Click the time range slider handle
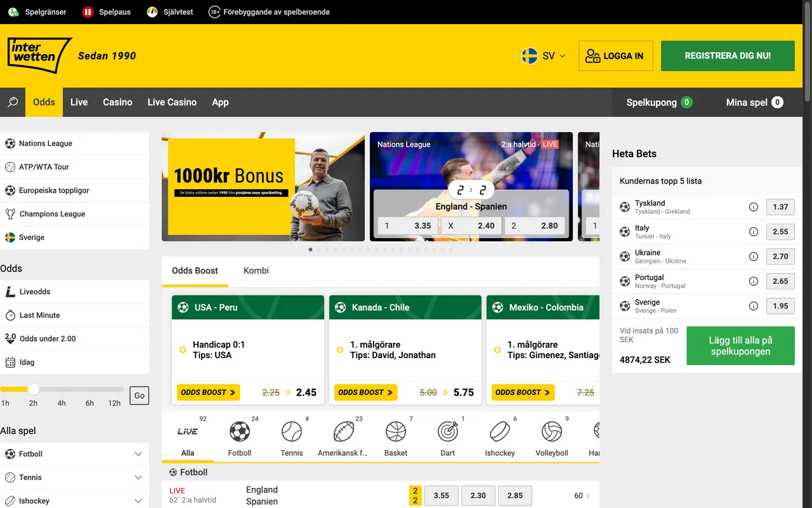 pos(34,389)
